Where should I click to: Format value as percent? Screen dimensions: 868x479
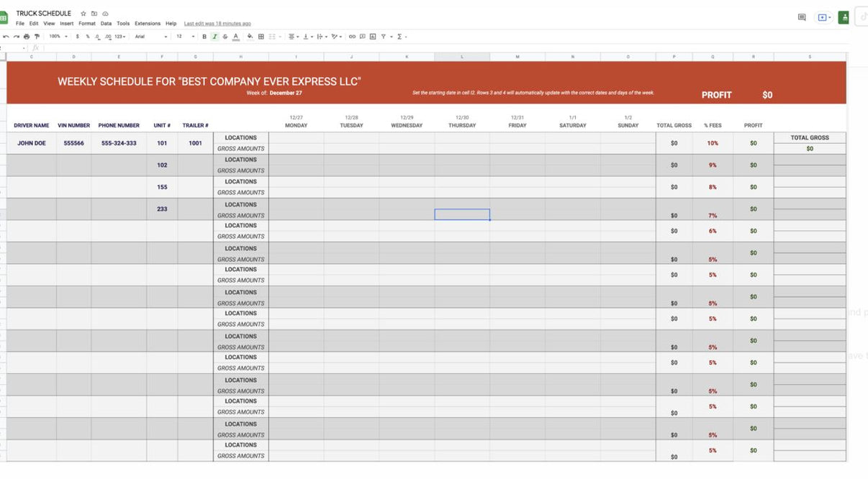point(86,36)
